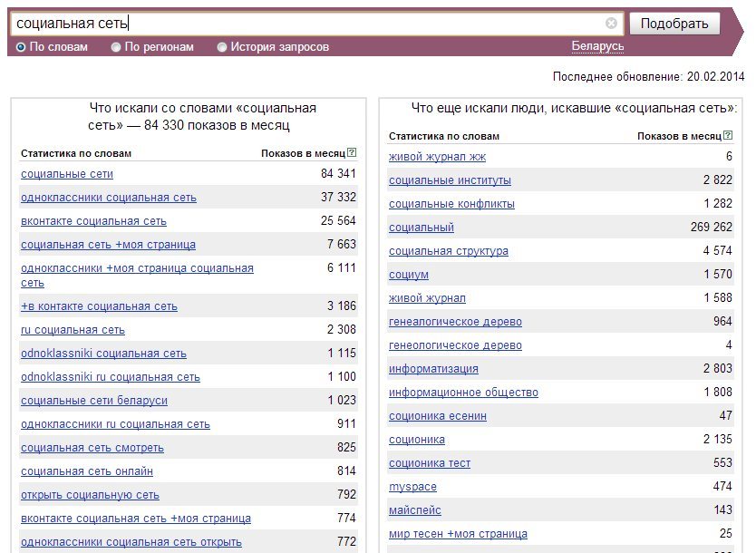Click the социальная сеть онлайн link
756x553 pixels.
[87, 471]
